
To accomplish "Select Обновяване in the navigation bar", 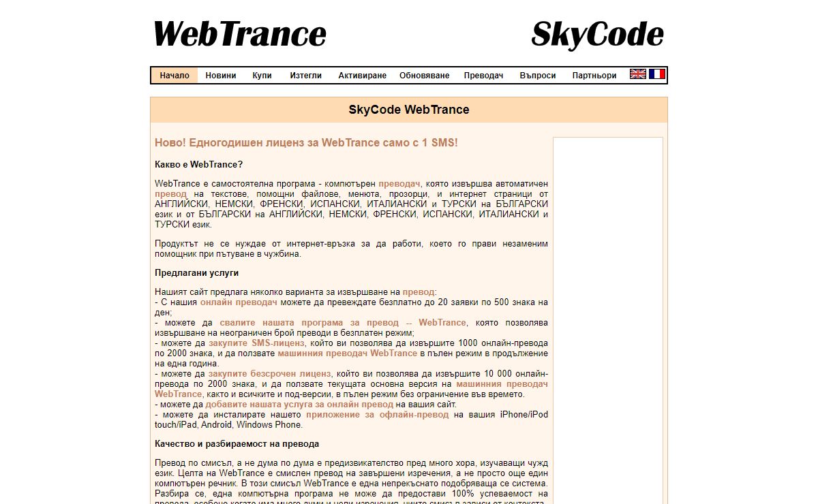I will point(424,76).
